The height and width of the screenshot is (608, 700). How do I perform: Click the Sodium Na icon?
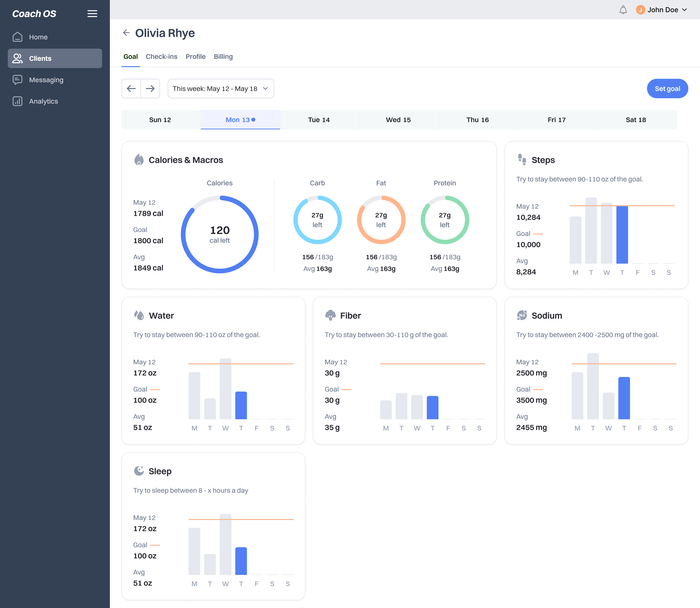[x=522, y=315]
